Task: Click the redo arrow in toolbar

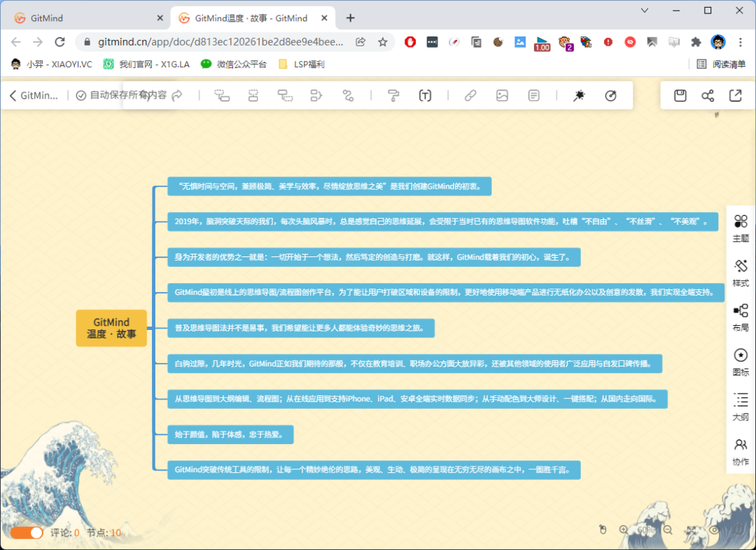Action: click(177, 95)
